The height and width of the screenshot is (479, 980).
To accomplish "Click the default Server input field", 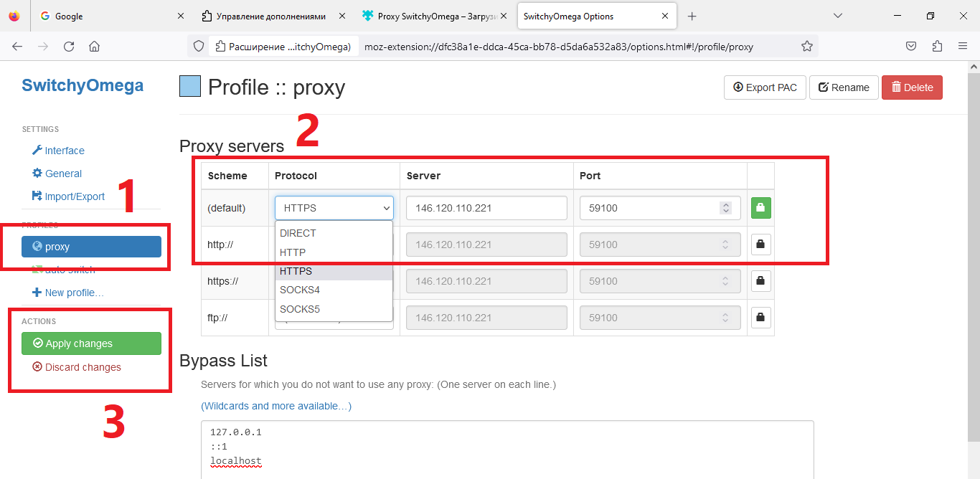I will pyautogui.click(x=486, y=208).
